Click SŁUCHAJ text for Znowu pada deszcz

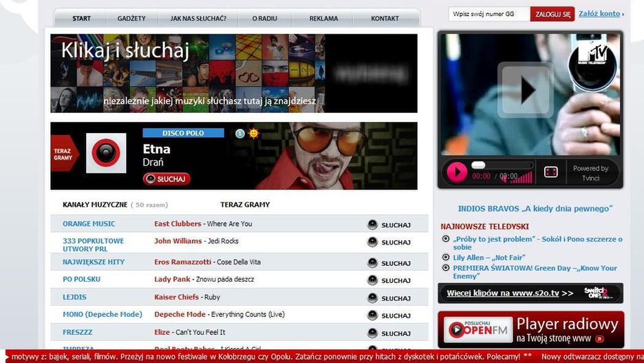[x=396, y=280]
